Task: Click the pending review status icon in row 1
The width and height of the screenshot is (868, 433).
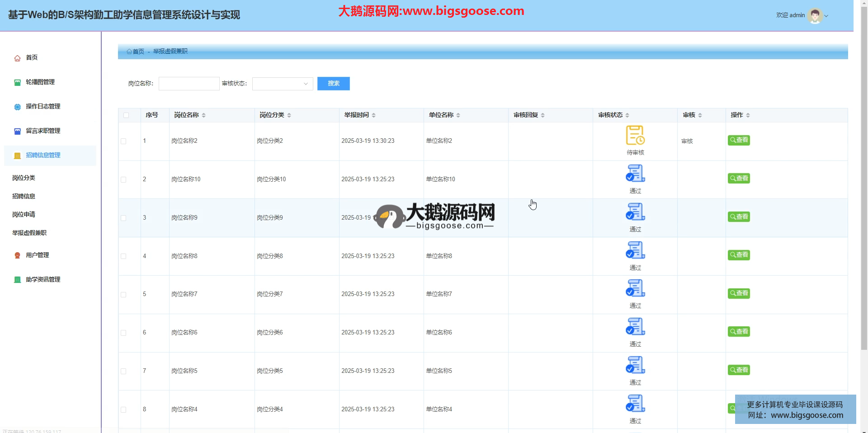Action: [635, 135]
